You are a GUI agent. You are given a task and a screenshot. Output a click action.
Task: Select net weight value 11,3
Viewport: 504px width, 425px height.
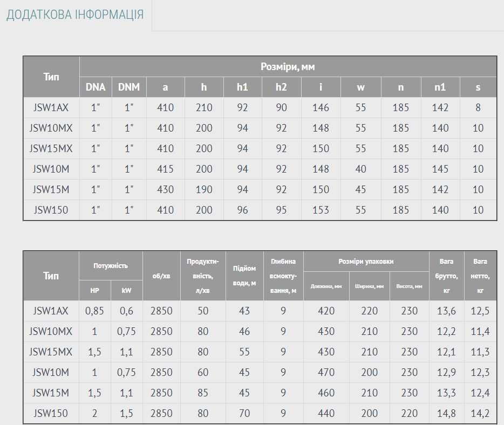480,352
